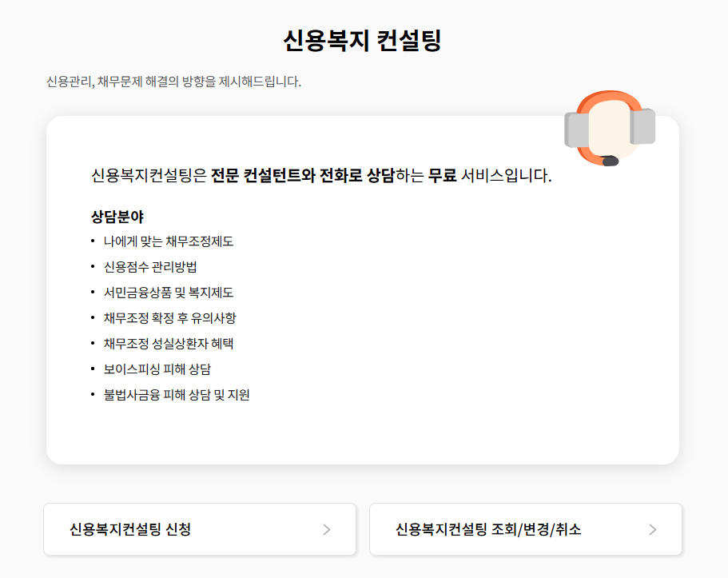
Task: Click chevron arrow on 신청 card
Action: click(327, 530)
